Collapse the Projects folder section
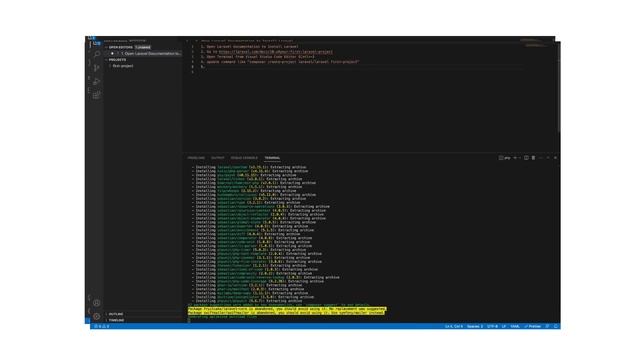The width and height of the screenshot is (640, 360). click(117, 60)
